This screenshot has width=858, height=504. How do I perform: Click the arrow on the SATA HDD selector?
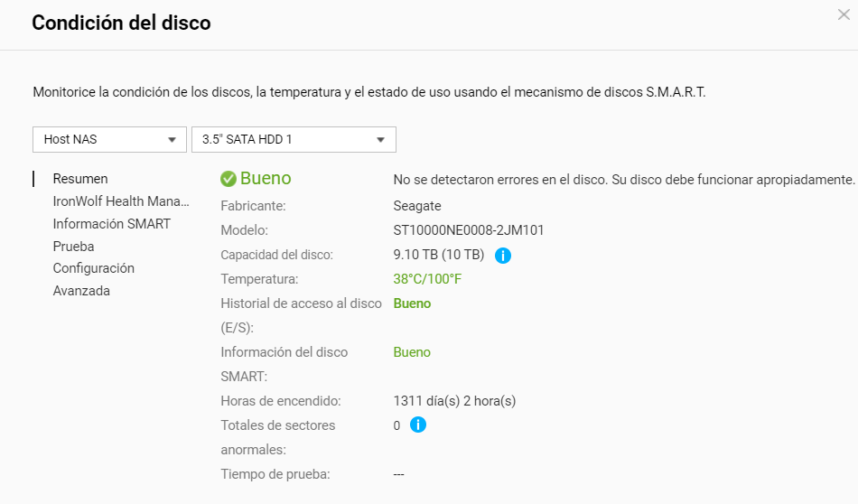(x=380, y=140)
